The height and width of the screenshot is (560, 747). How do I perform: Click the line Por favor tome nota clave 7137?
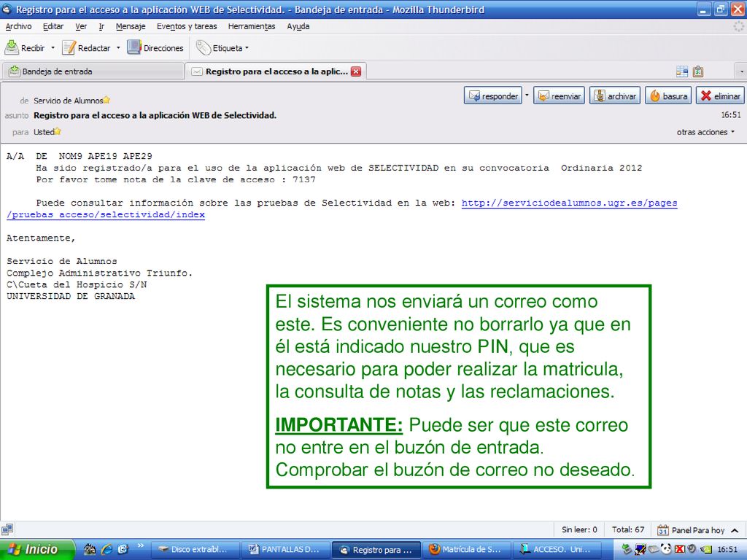click(176, 179)
